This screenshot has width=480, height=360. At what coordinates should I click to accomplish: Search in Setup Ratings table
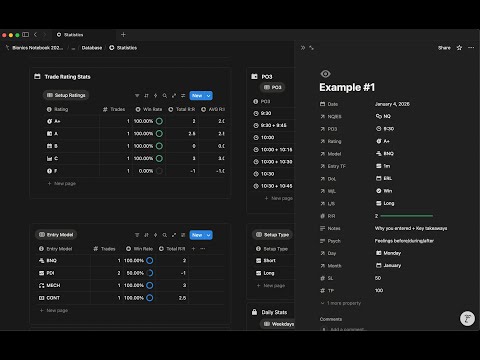[x=165, y=96]
